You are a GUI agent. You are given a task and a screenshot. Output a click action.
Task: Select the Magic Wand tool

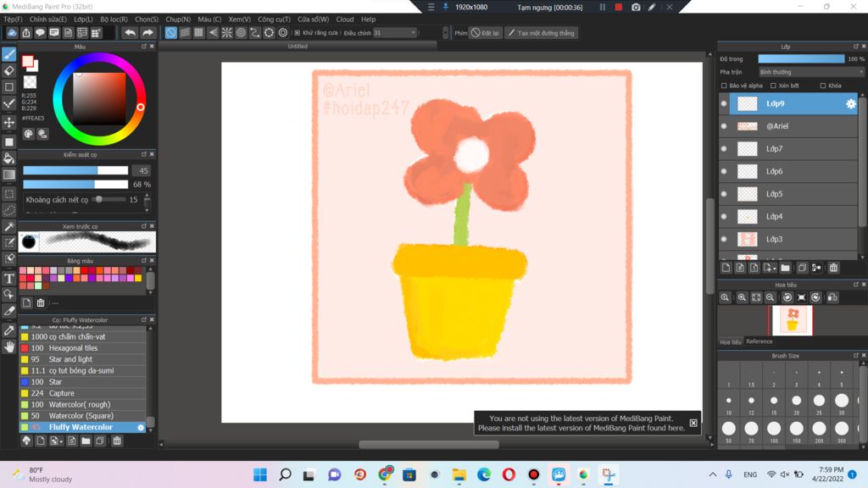pyautogui.click(x=8, y=226)
